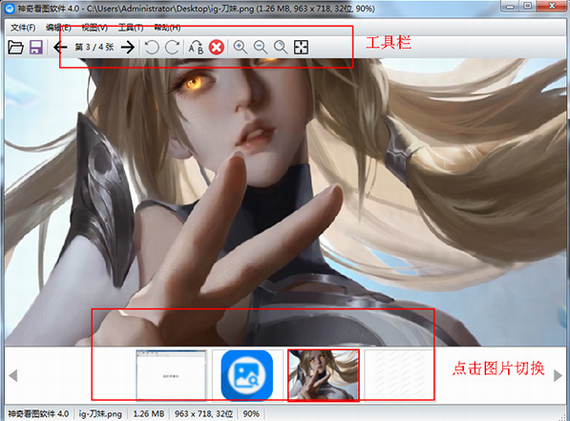Click the rename AB icon
This screenshot has width=570, height=421.
pos(196,47)
